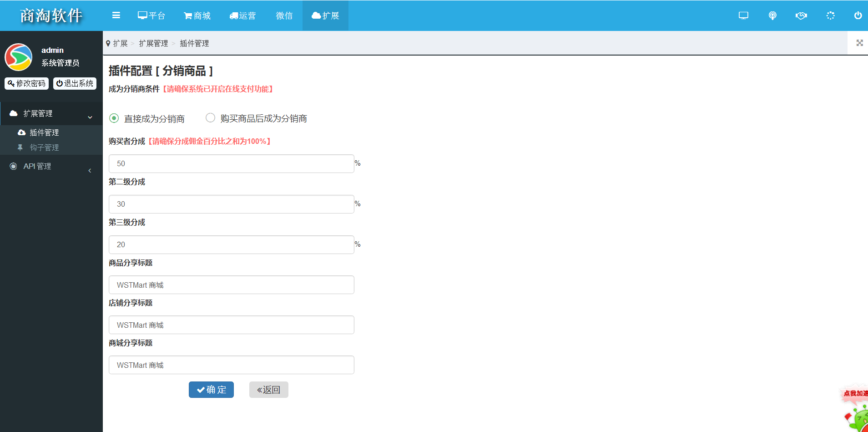The height and width of the screenshot is (432, 868).
Task: Open the 扩展 extensions menu
Action: click(325, 15)
